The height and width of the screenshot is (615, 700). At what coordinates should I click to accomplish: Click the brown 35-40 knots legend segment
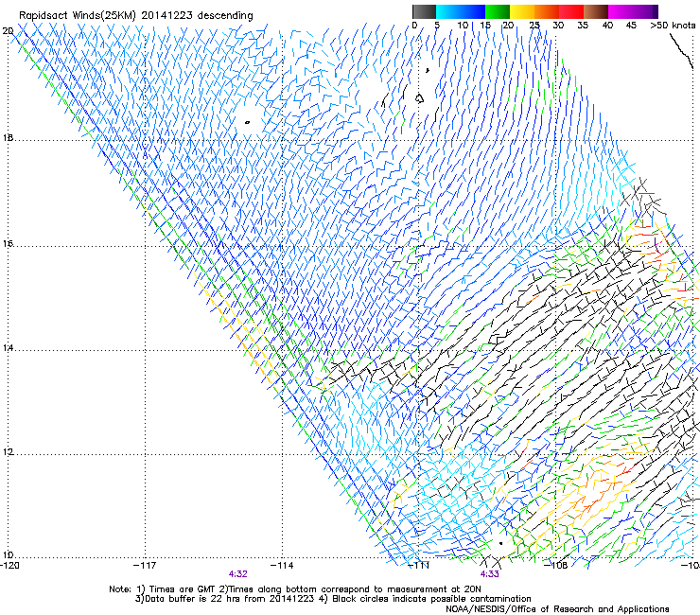click(596, 11)
